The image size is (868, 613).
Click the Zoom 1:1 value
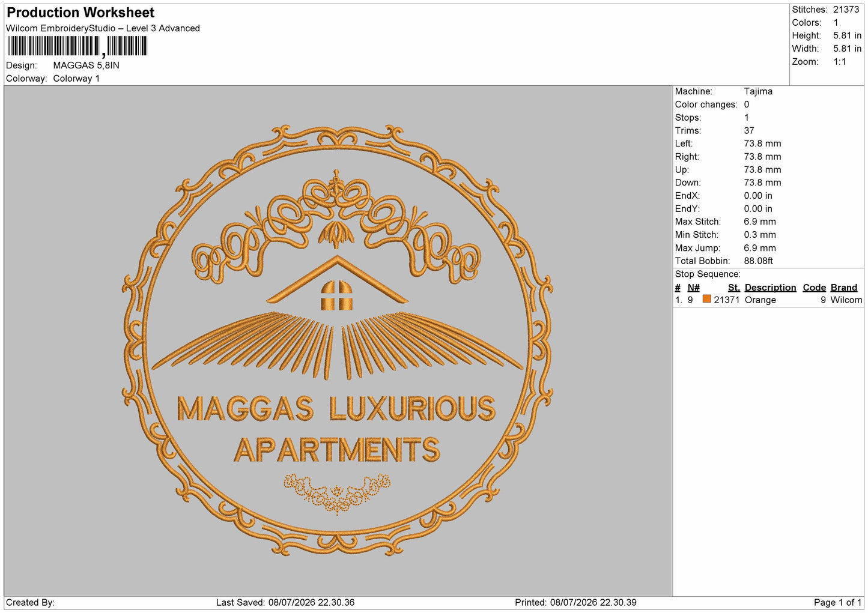point(839,62)
